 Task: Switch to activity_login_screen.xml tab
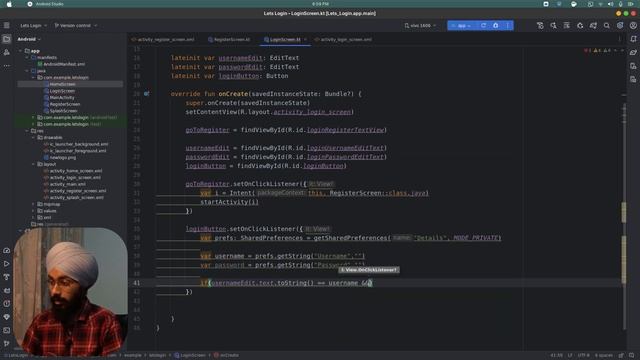[x=343, y=40]
